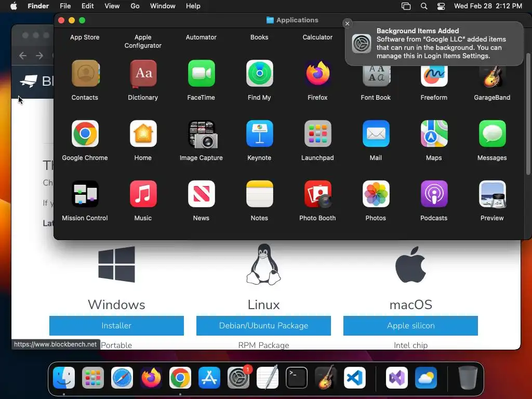Open TextEdit from the Dock
Image resolution: width=532 pixels, height=399 pixels.
tap(268, 377)
